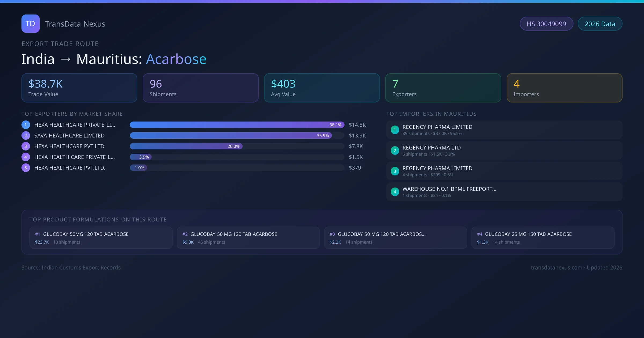Click rank 3 badge beside Hexa Healthcare Pvt Ltd
Viewport: 644px width, 338px height.
tap(26, 146)
